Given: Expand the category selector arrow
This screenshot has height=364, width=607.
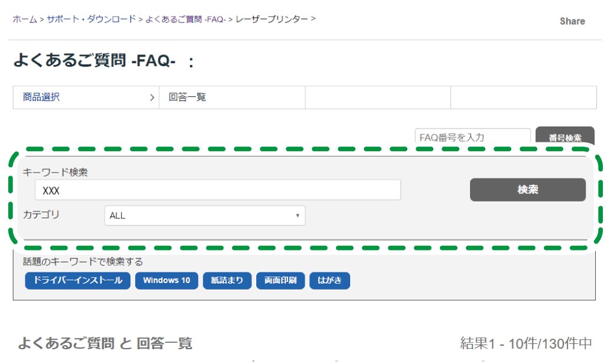Looking at the screenshot, I should 298,215.
